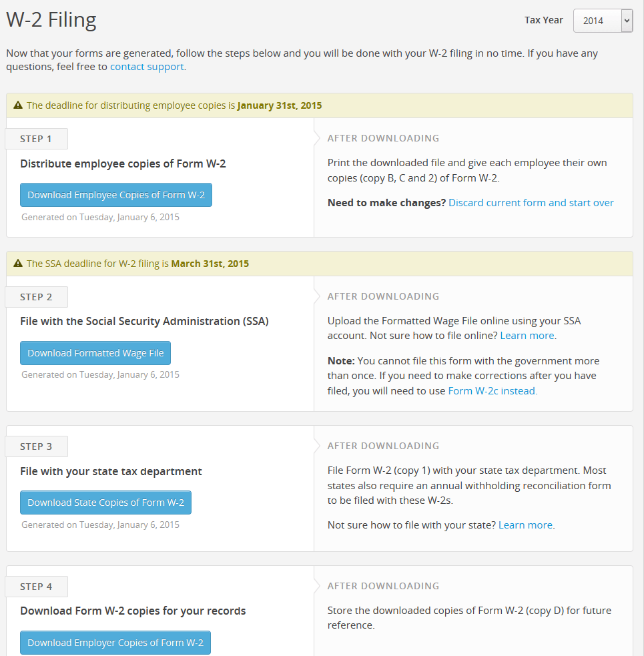The height and width of the screenshot is (656, 644).
Task: Click the Tax Year dropdown arrow
Action: 627,21
